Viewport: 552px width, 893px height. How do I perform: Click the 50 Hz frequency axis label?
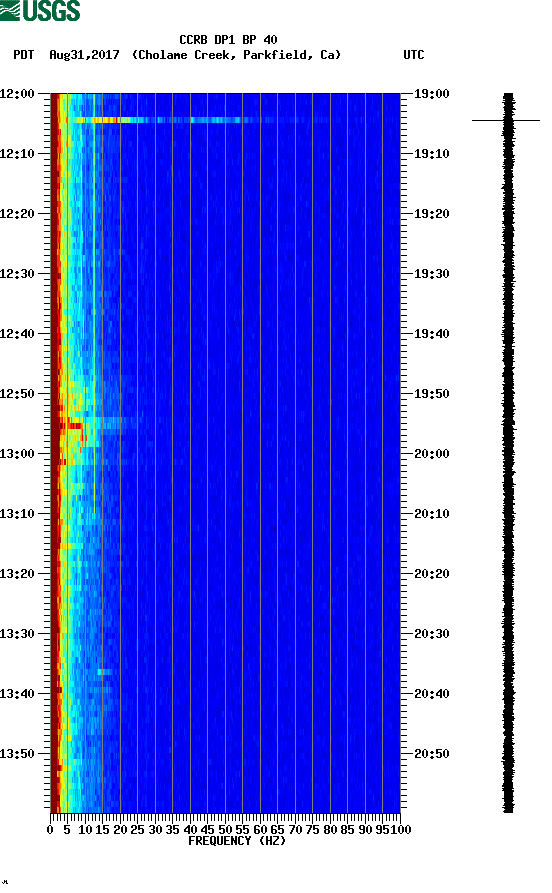(x=225, y=830)
